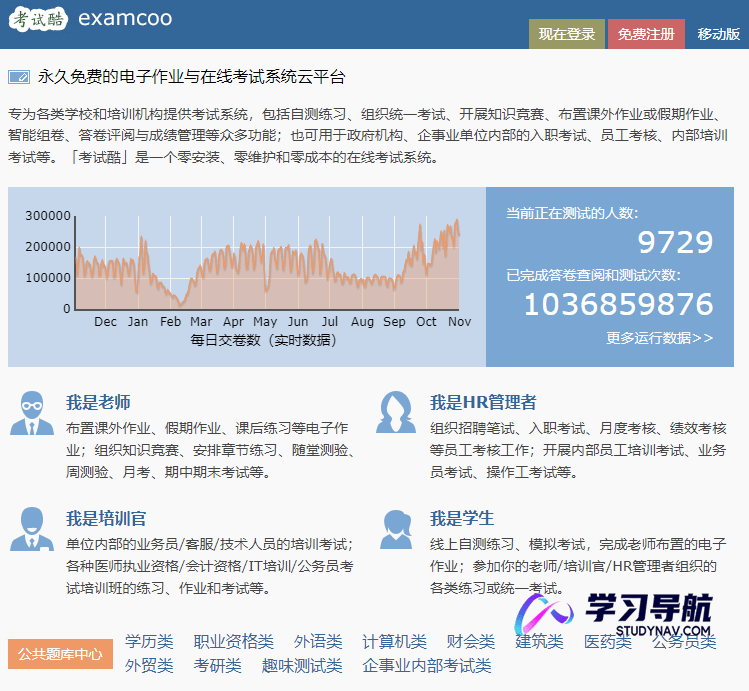Click the pencil icon beside the headline
The width and height of the screenshot is (749, 691).
point(19,77)
